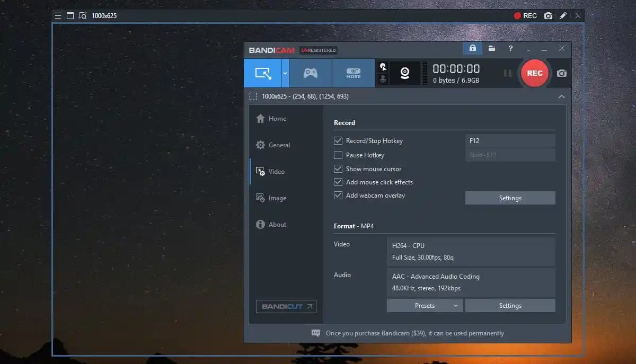636x364 pixels.
Task: Uncheck Show mouse cursor
Action: coord(338,168)
